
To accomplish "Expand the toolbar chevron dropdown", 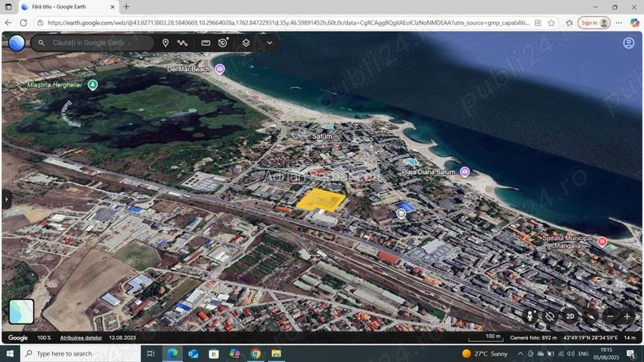I will point(269,43).
